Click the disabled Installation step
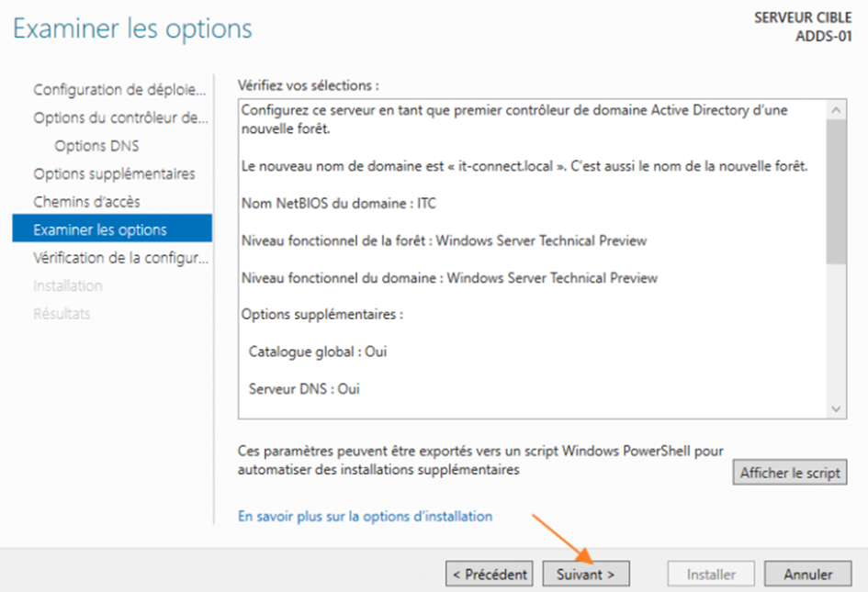Image resolution: width=868 pixels, height=592 pixels. pos(68,286)
